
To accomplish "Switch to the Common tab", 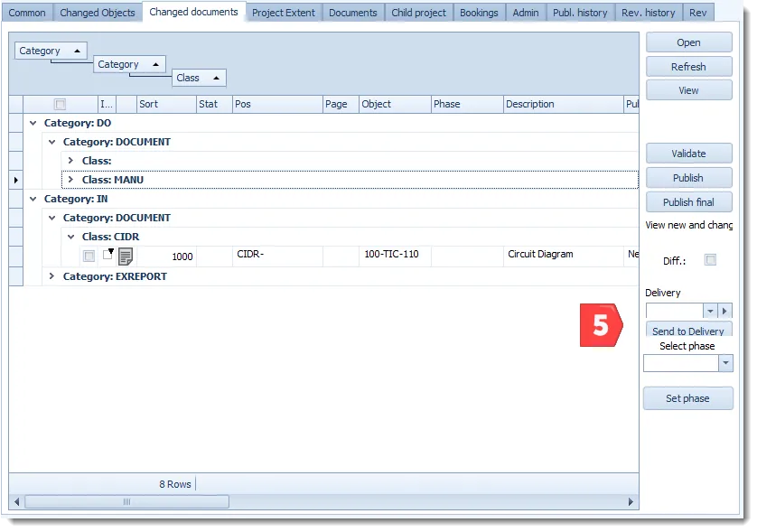I will point(27,13).
